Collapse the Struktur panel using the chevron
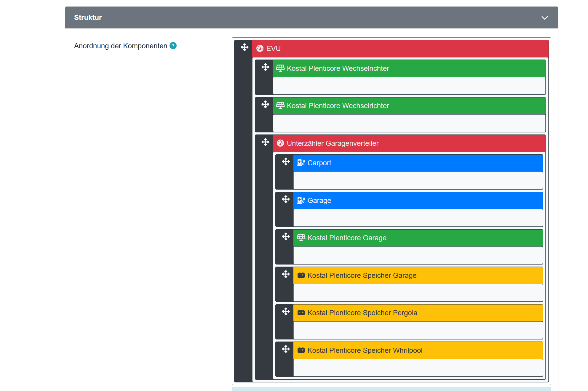This screenshot has height=391, width=588. click(x=544, y=18)
